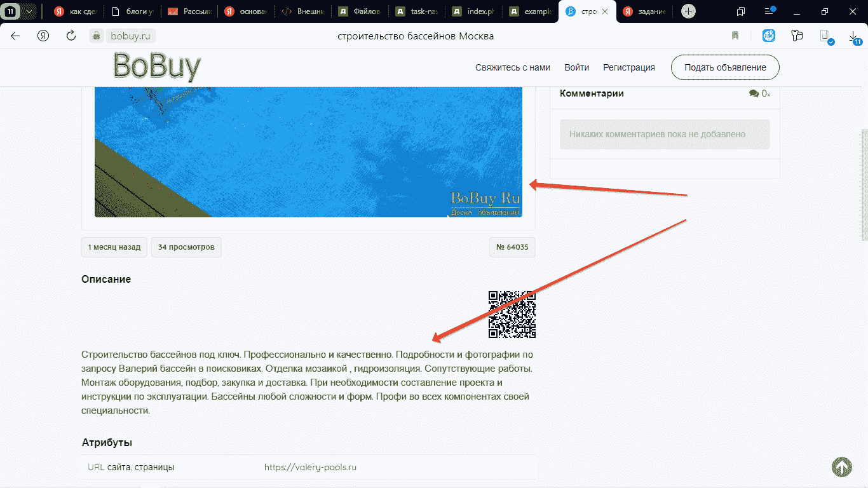Open the "Регистрация" link

(x=628, y=67)
